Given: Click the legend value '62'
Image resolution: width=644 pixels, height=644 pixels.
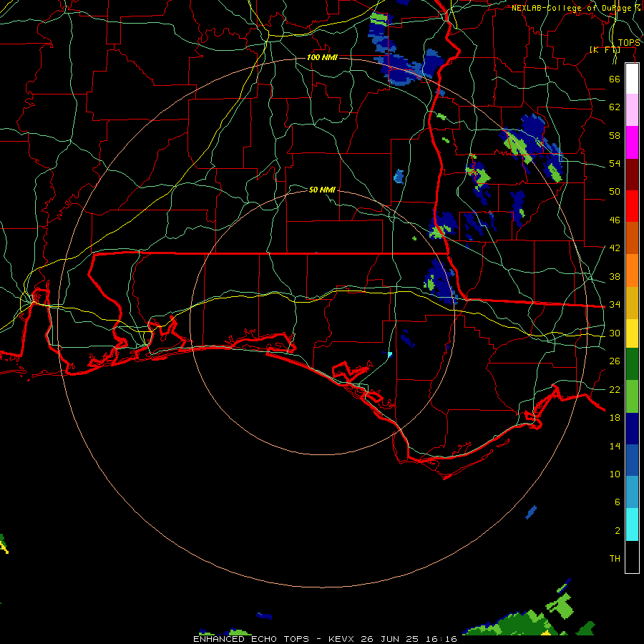Looking at the screenshot, I should click(615, 107).
